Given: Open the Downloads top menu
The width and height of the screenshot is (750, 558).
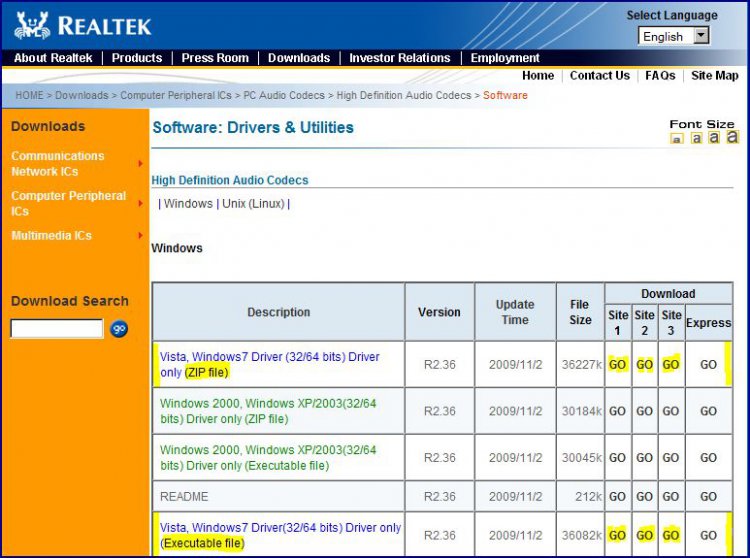Looking at the screenshot, I should (x=299, y=58).
